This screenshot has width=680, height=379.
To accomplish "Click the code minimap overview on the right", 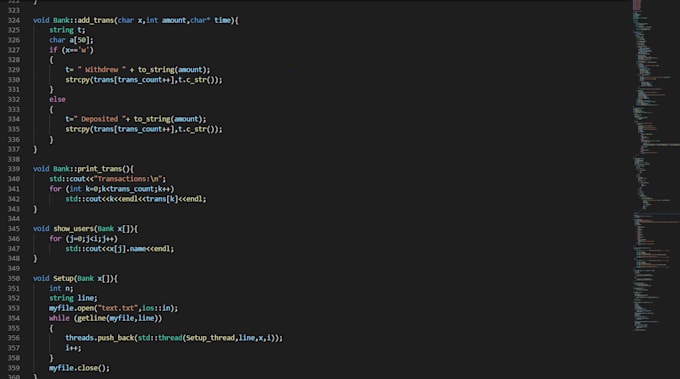I will click(x=655, y=165).
